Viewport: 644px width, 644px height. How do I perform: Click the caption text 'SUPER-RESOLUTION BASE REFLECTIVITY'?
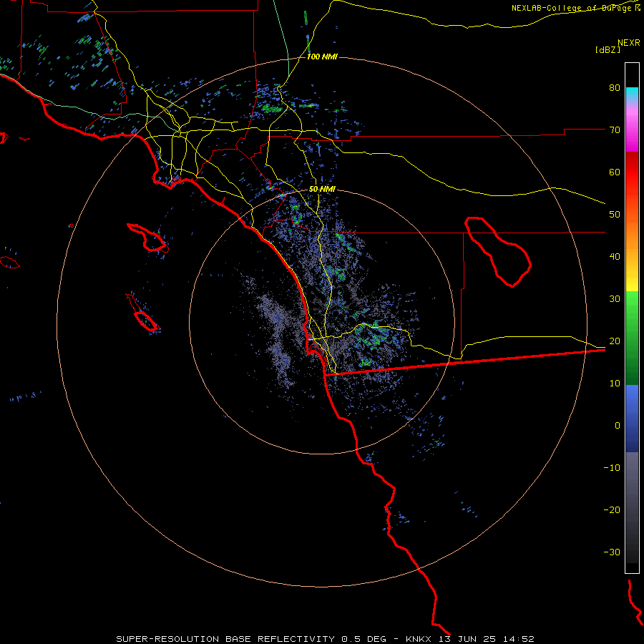[x=225, y=639]
